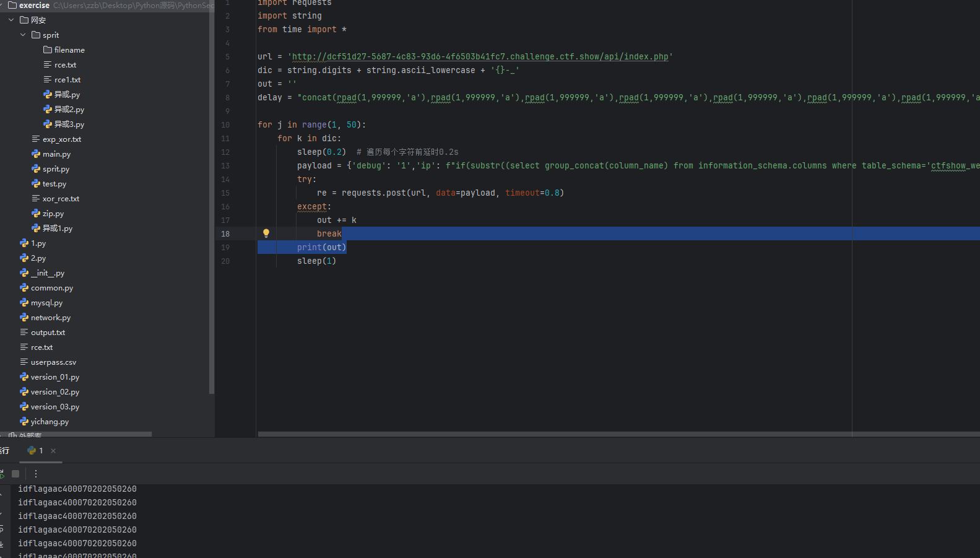Click gutter line number 10

click(x=225, y=124)
